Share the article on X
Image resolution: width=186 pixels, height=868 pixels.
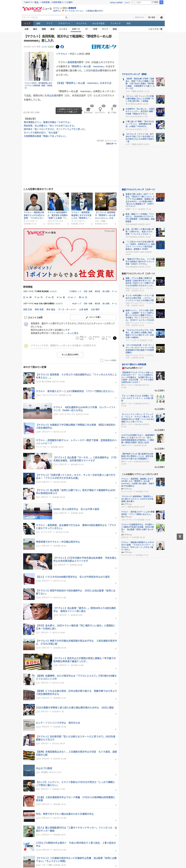pyautogui.click(x=57, y=47)
